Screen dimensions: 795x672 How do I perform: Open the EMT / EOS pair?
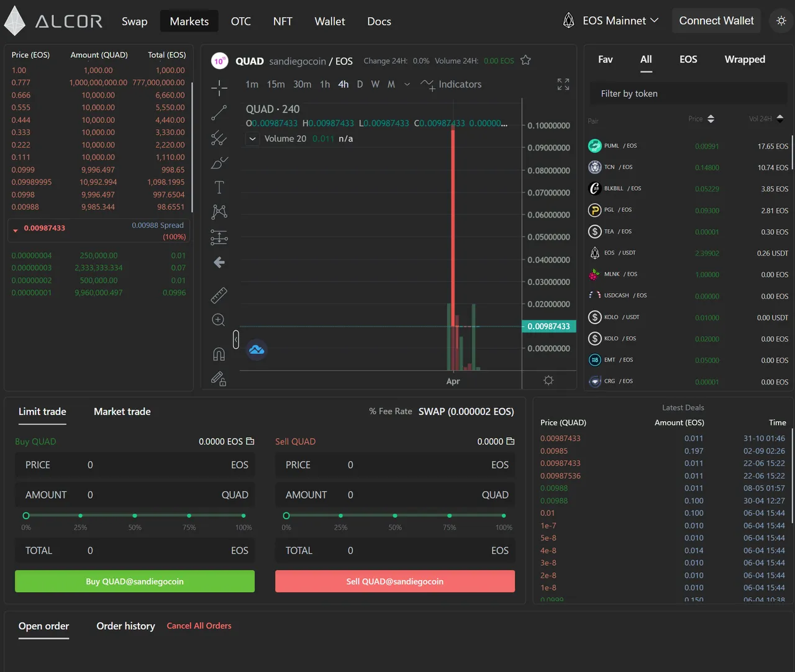(688, 360)
